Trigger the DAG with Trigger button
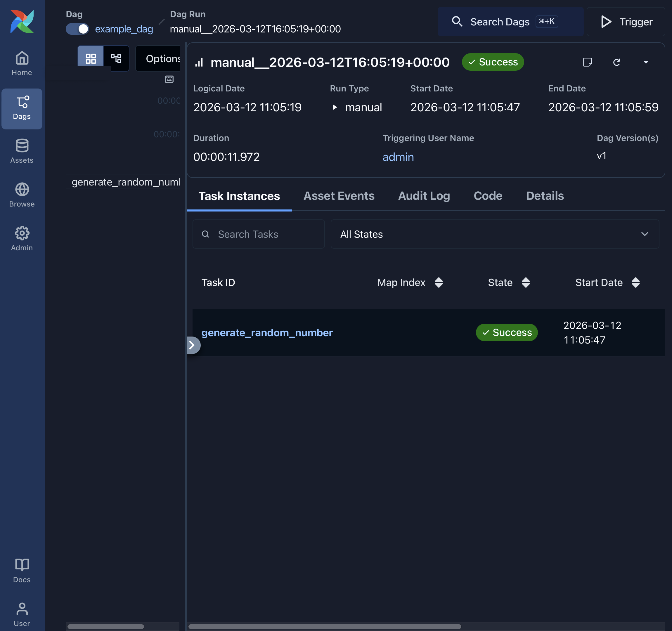This screenshot has width=672, height=631. 626,22
